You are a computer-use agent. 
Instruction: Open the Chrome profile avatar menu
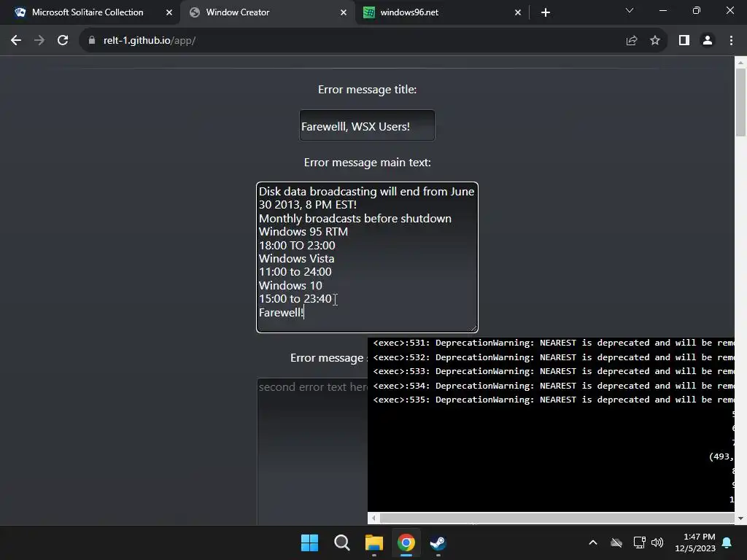pyautogui.click(x=708, y=41)
